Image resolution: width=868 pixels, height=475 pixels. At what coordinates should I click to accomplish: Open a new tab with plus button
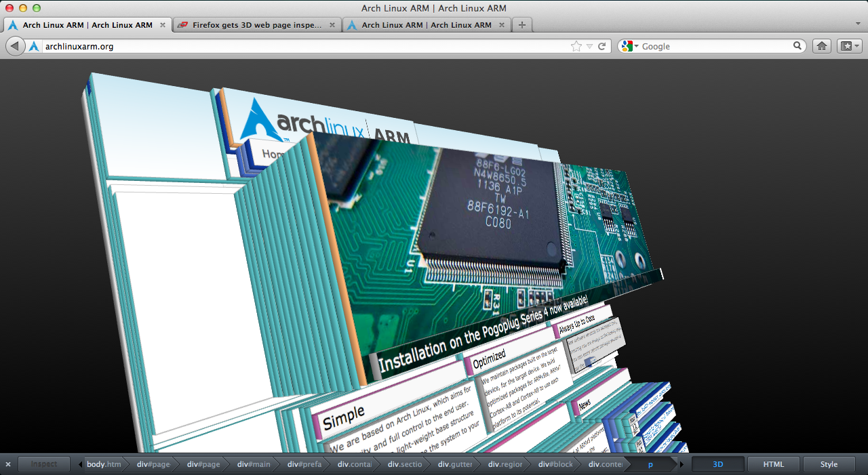coord(521,25)
